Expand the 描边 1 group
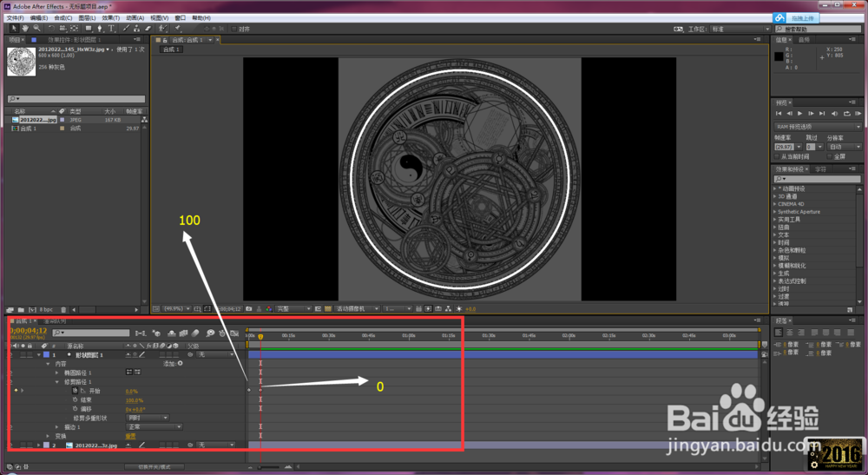868x475 pixels. point(57,427)
